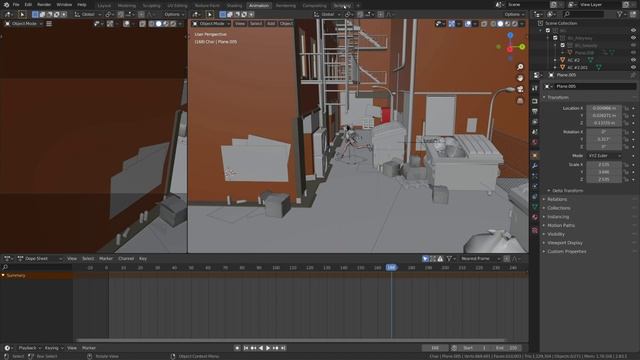Open the File menu
The height and width of the screenshot is (360, 640).
(x=16, y=5)
